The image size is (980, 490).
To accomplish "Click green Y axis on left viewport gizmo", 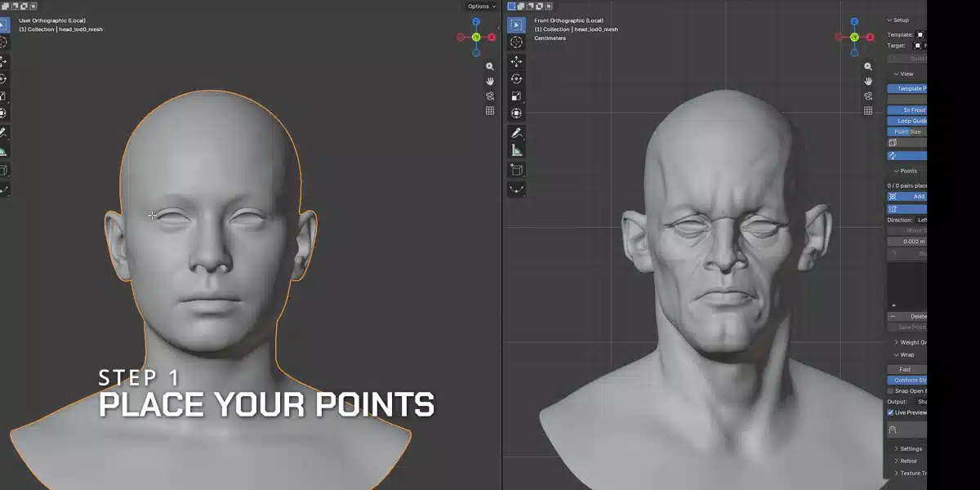I will click(476, 37).
